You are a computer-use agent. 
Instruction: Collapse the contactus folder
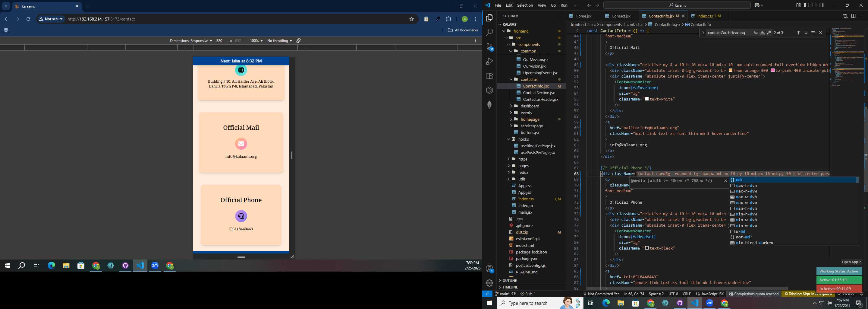click(x=529, y=80)
